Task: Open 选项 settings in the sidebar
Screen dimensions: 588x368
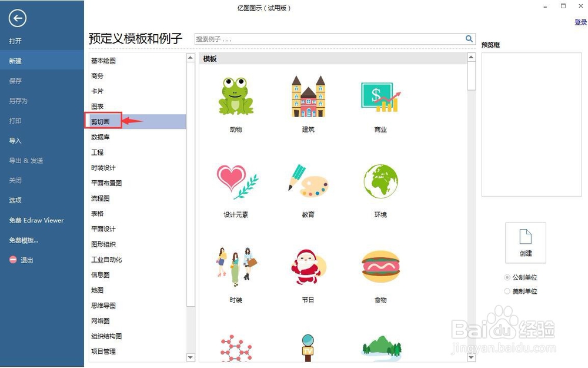Action: [15, 200]
